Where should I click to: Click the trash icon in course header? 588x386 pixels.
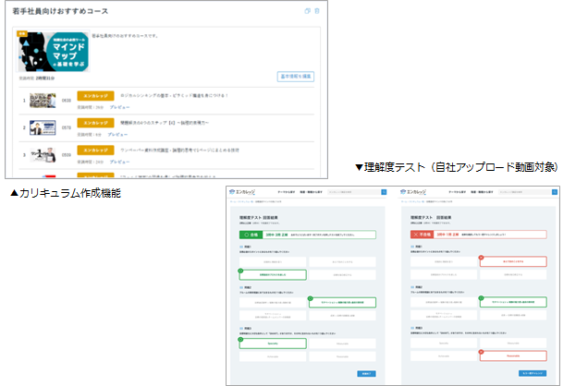tap(317, 11)
